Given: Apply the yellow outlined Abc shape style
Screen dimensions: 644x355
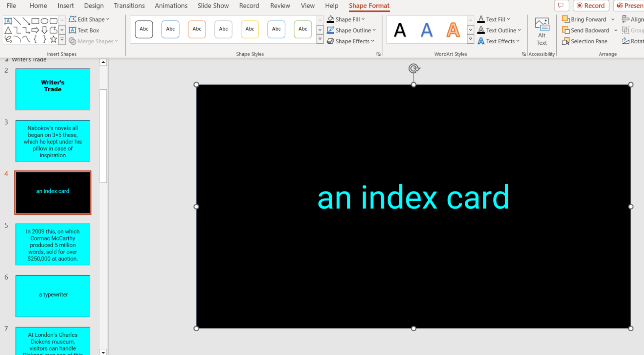Looking at the screenshot, I should [250, 29].
